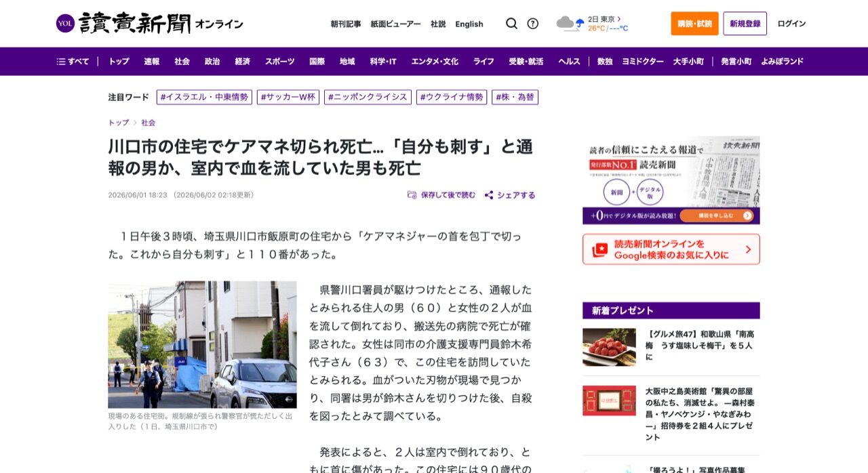Click the 新規登録 button
The image size is (868, 473).
click(745, 24)
